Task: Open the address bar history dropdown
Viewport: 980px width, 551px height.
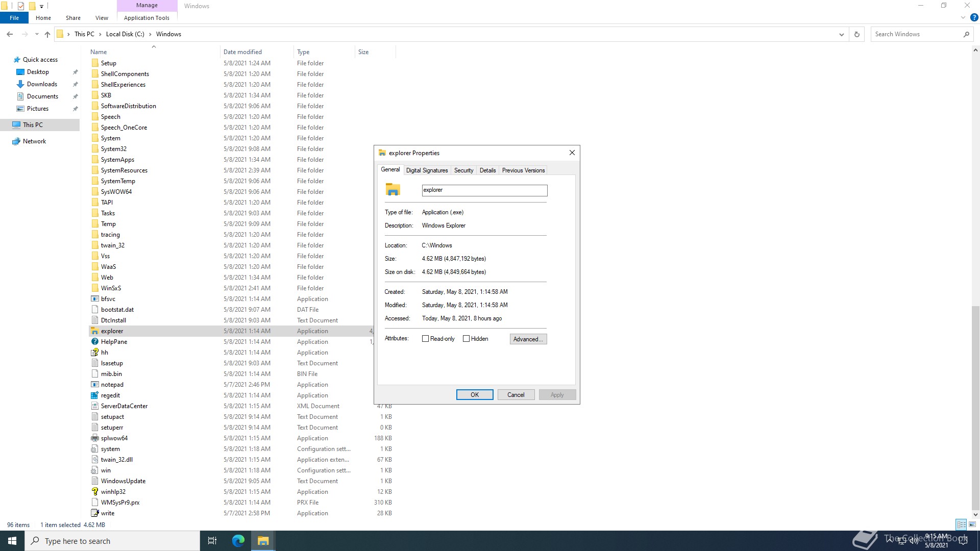Action: 841,34
